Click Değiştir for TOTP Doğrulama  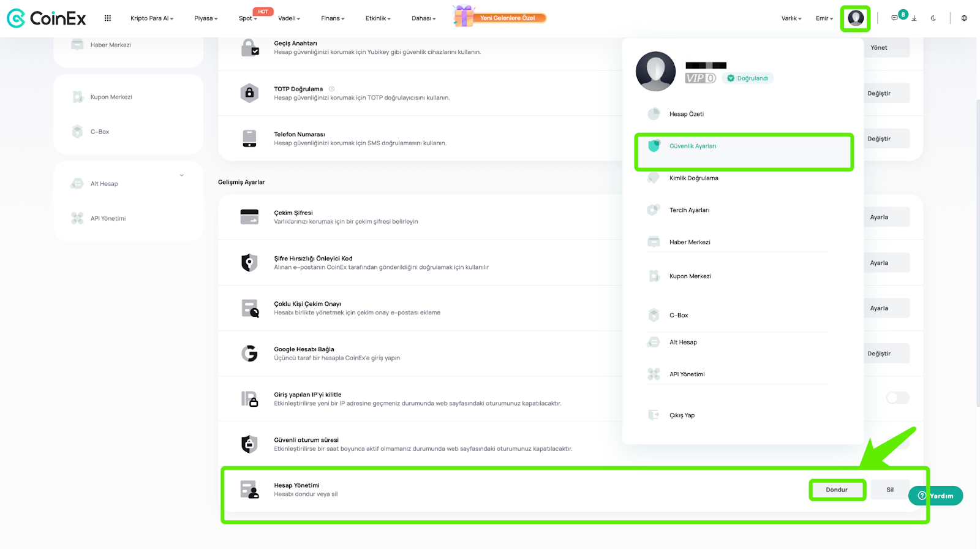pyautogui.click(x=879, y=93)
